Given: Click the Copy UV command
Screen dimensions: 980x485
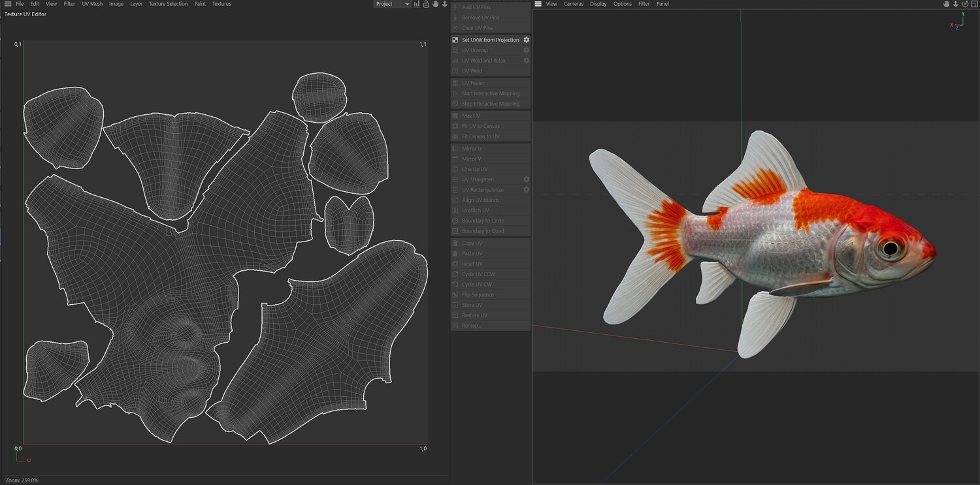Looking at the screenshot, I should [x=491, y=243].
